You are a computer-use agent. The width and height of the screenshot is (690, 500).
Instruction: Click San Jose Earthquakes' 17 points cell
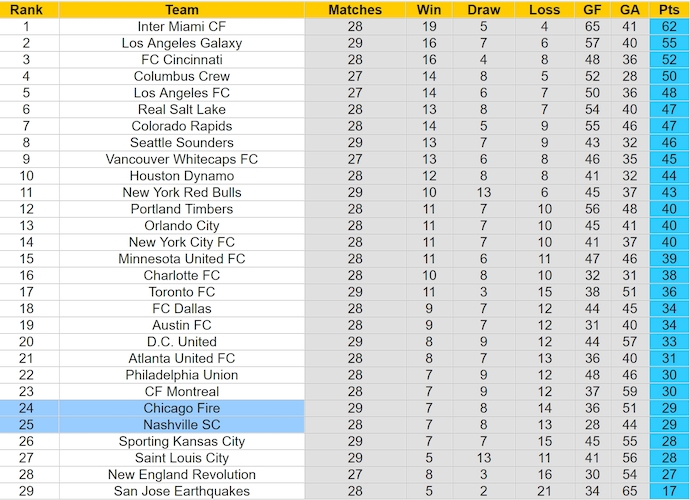(x=668, y=491)
